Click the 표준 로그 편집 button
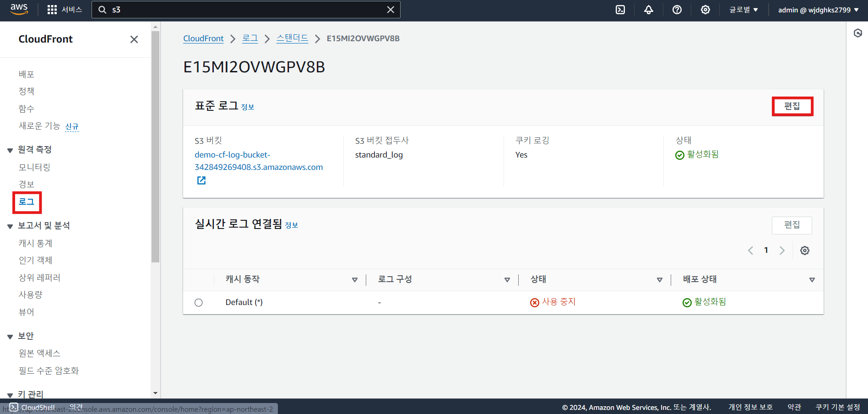 click(x=792, y=106)
